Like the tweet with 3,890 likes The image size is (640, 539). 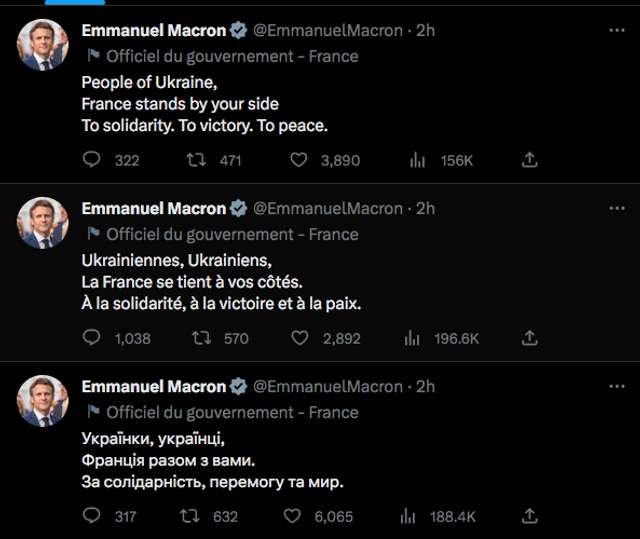tap(299, 159)
